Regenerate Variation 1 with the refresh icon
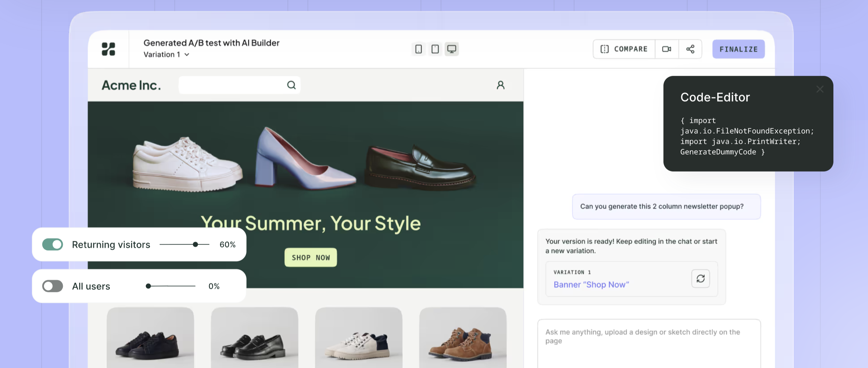This screenshot has height=368, width=868. (701, 279)
